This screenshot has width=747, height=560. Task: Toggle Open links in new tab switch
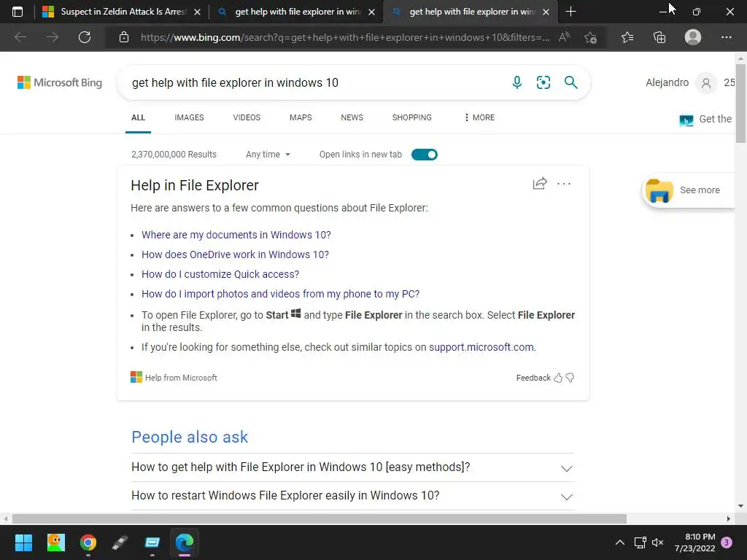point(425,155)
